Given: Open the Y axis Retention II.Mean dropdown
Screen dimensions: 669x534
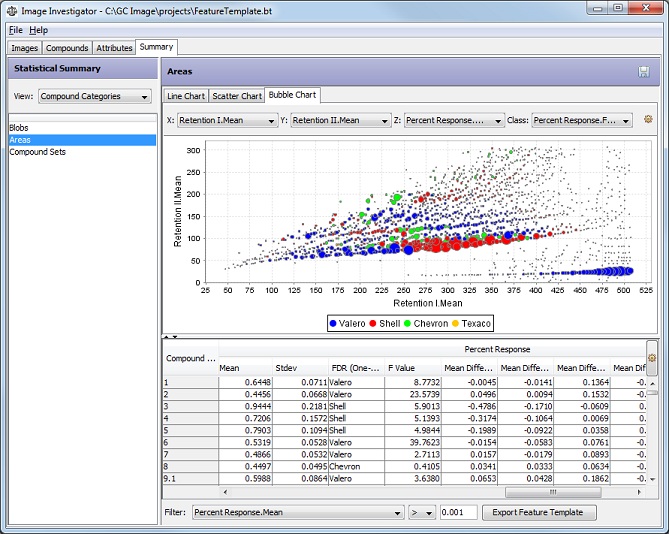Looking at the screenshot, I should click(x=340, y=121).
